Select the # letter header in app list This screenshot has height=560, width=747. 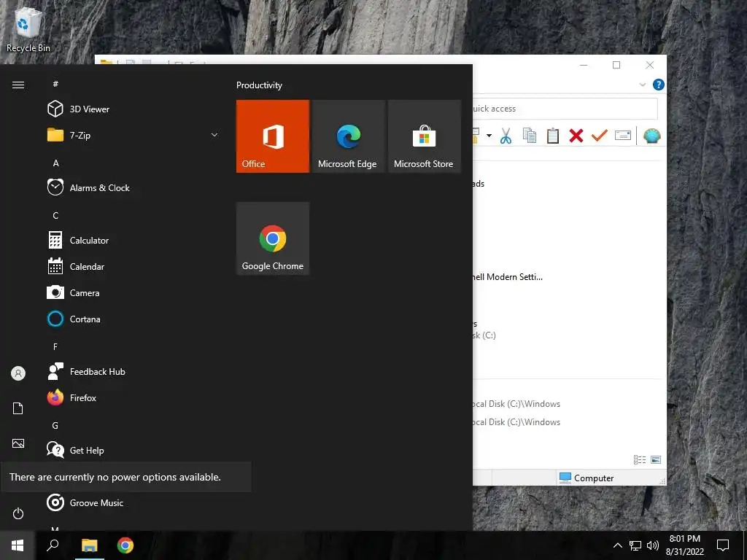(x=55, y=84)
